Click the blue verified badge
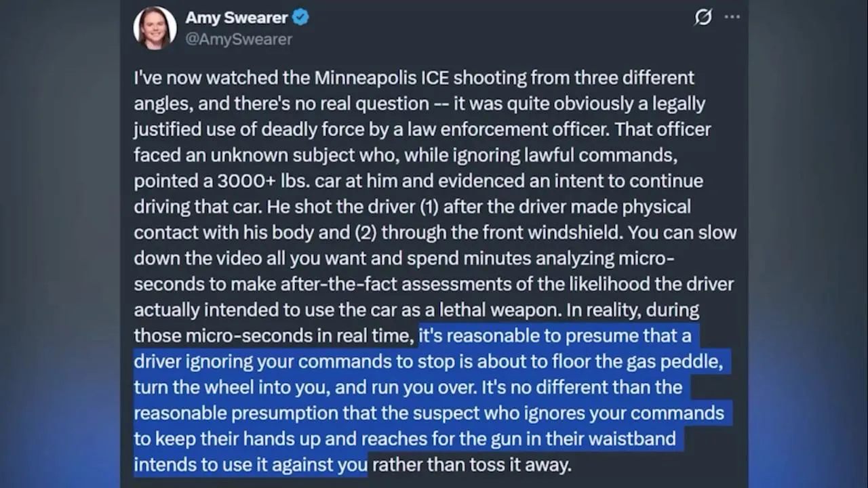The height and width of the screenshot is (488, 868). coord(300,18)
